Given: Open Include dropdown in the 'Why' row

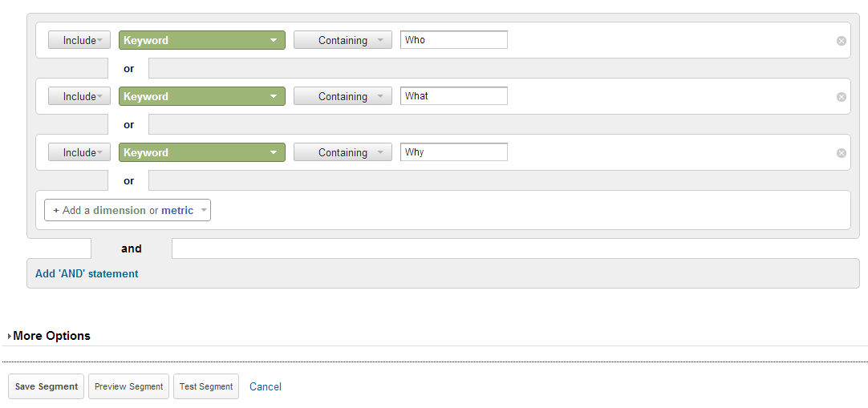Looking at the screenshot, I should pos(79,152).
